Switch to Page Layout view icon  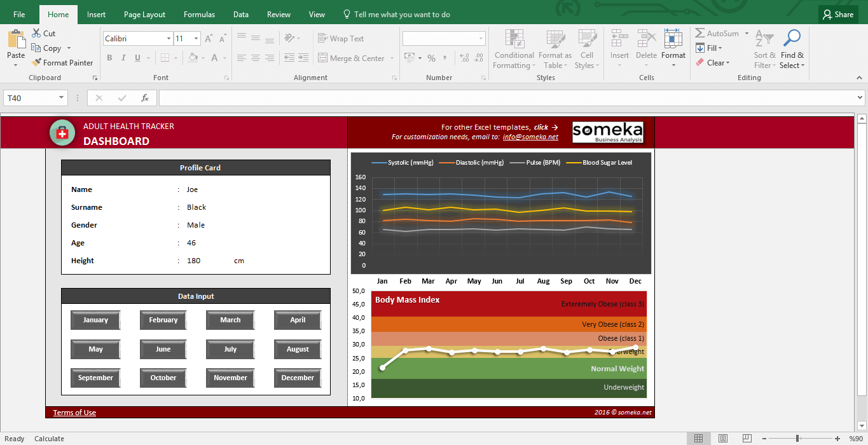(722, 439)
